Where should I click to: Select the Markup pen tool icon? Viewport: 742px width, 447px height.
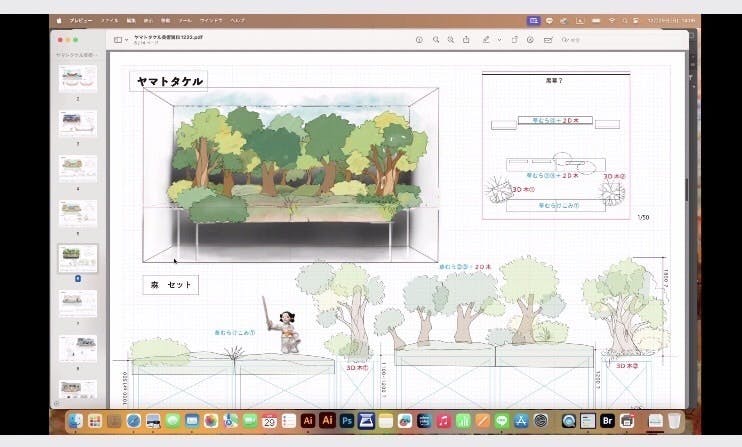[485, 40]
